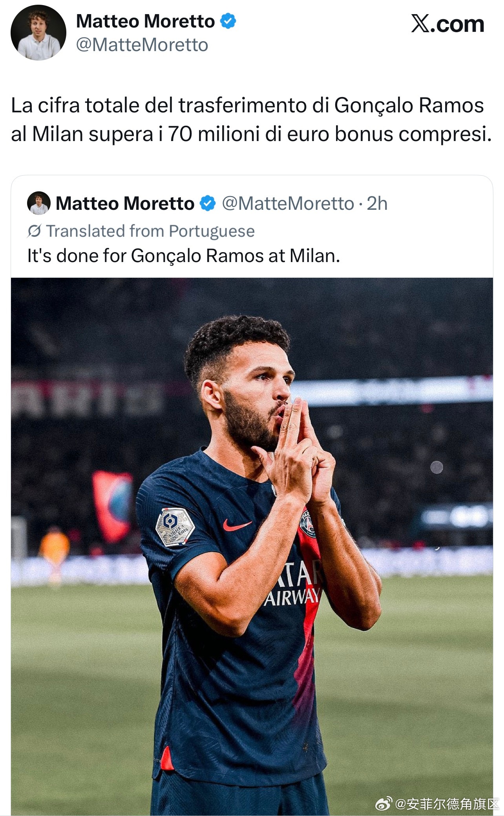This screenshot has width=504, height=816.
Task: Click the translation icon before 'Translated from Portuguese'
Action: (34, 231)
